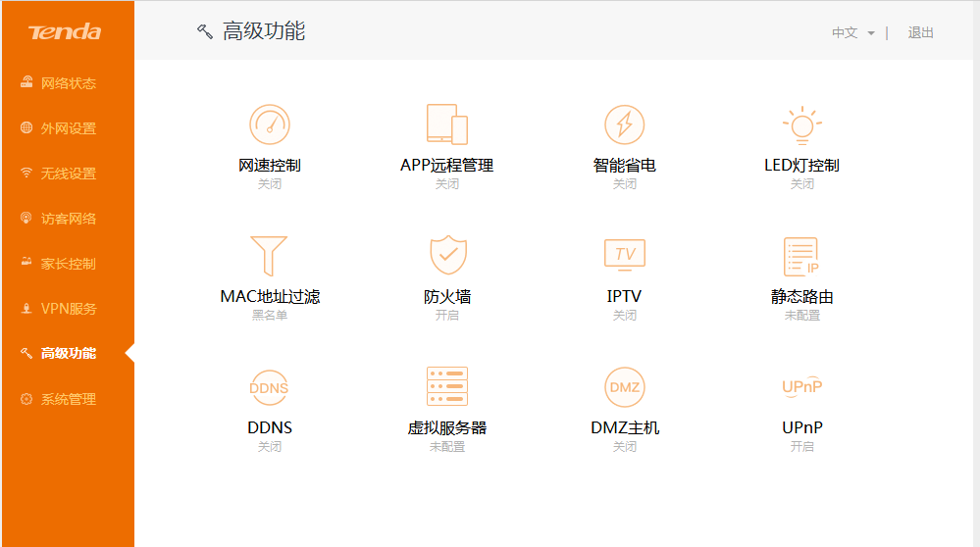Image resolution: width=980 pixels, height=547 pixels.
Task: Click the gear icon next to 系统管理
Action: [x=26, y=399]
